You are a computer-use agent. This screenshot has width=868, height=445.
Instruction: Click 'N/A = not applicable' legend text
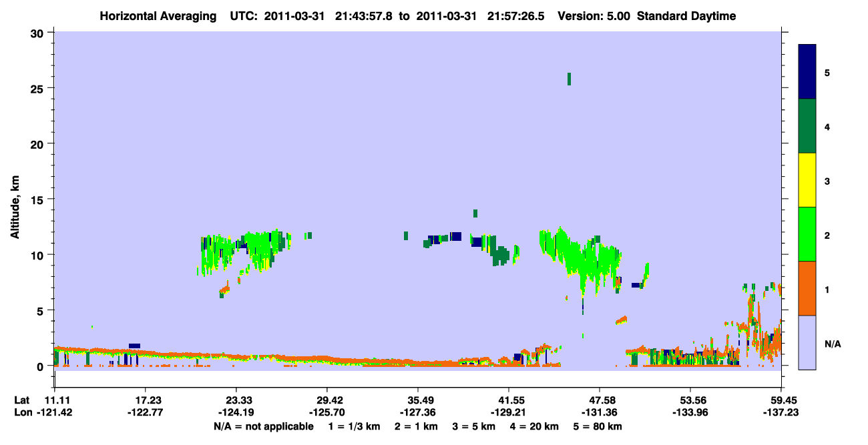point(264,426)
